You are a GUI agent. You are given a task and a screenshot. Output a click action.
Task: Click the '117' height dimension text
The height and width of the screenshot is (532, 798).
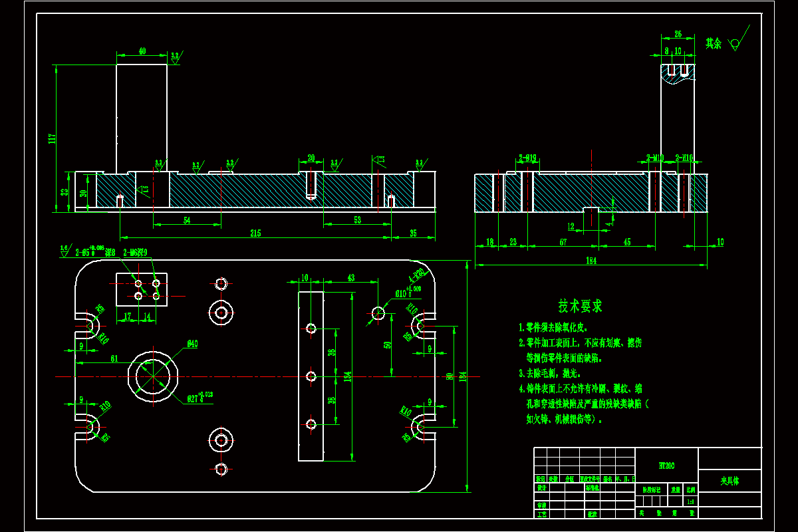click(x=52, y=138)
